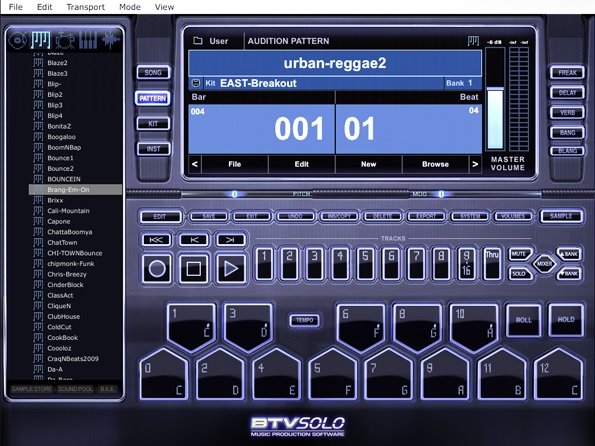
Task: Open the Transport menu
Action: point(86,7)
